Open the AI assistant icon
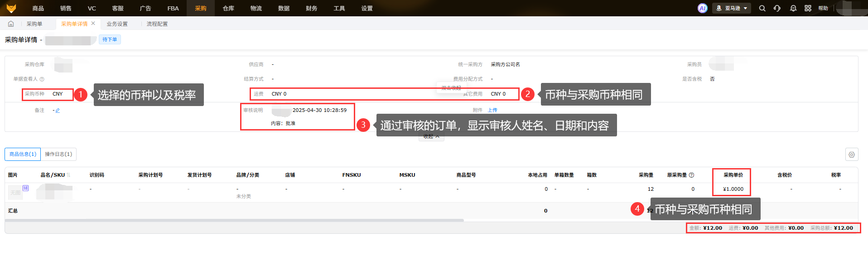 click(702, 8)
